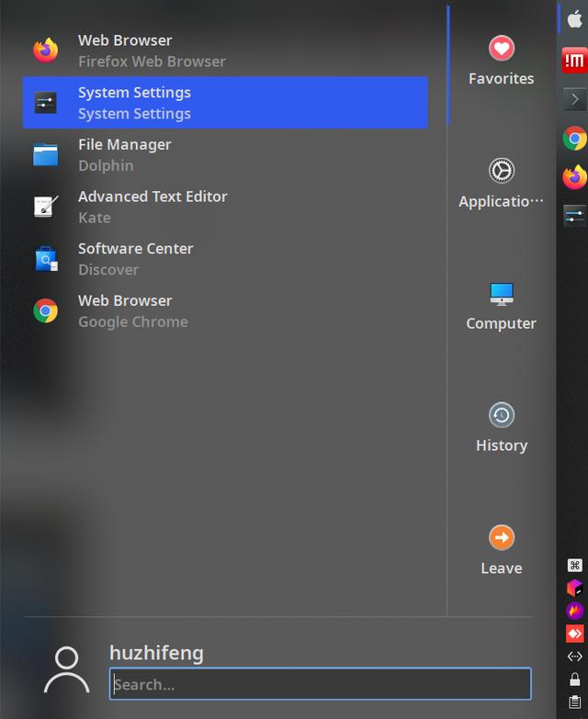Image resolution: width=588 pixels, height=719 pixels.
Task: Launch Google Chrome from favorites list
Action: click(225, 310)
